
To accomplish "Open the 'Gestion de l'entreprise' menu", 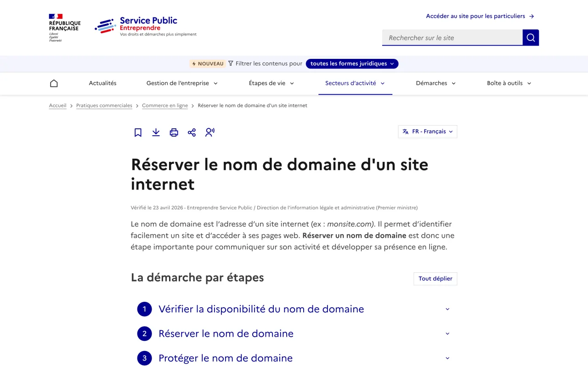I will (182, 83).
